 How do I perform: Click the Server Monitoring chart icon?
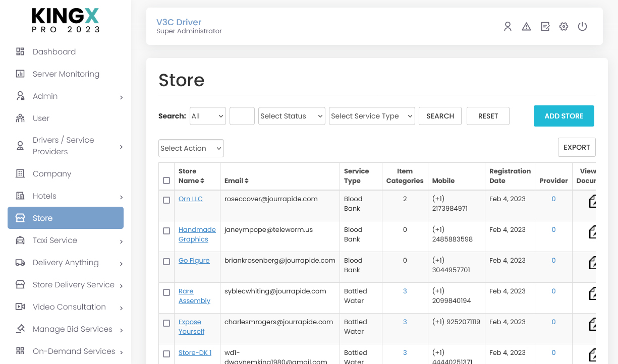[20, 74]
